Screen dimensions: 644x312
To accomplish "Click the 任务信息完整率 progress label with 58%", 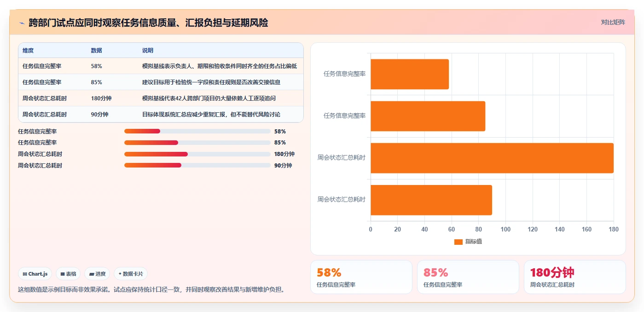I will (x=37, y=131).
